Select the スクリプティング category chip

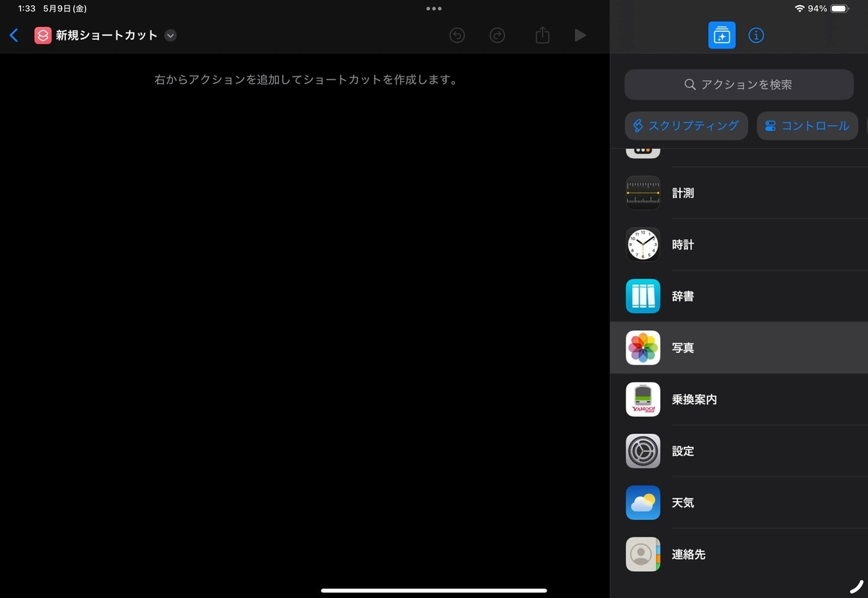tap(686, 126)
